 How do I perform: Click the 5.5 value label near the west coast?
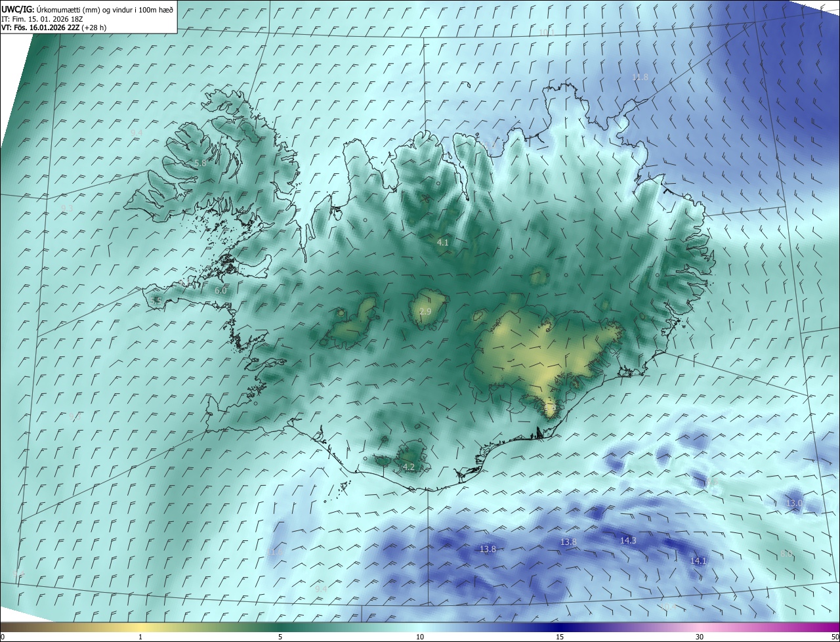156,301
